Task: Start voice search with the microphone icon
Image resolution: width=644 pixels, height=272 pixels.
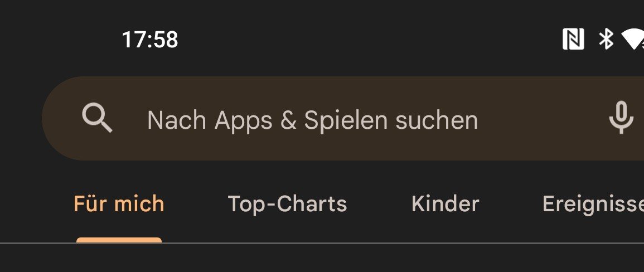Action: [x=621, y=118]
